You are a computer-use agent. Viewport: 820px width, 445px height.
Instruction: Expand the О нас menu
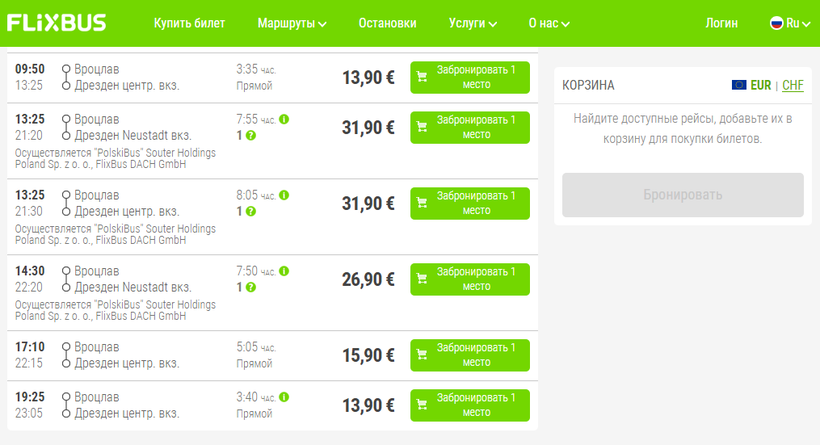point(550,23)
